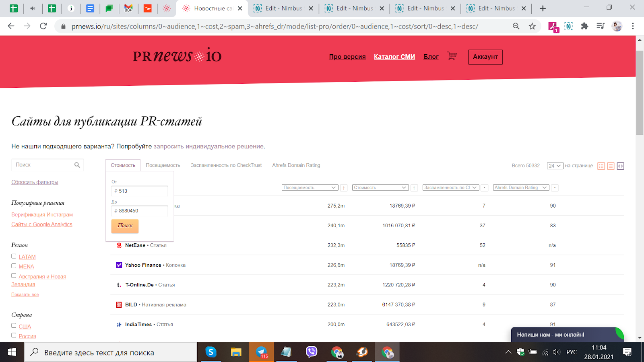Viewport: 644px width, 362px height.
Task: Reload the page
Action: tap(43, 26)
